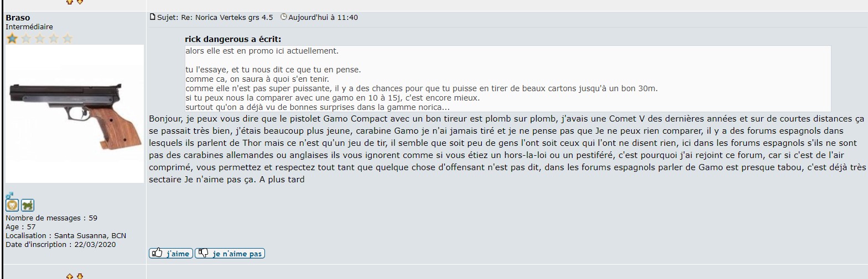Click the Intermédiaire rank label
Viewport: 868px width, 279px height.
tap(29, 27)
